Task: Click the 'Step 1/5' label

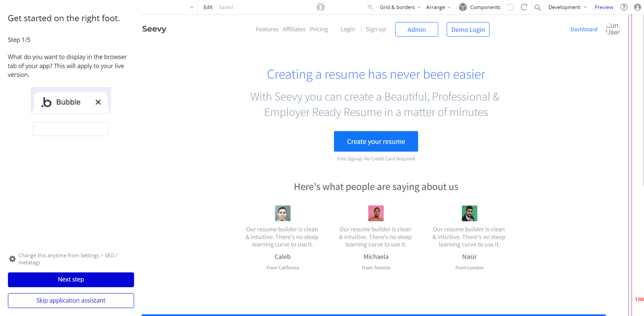Action: (x=19, y=40)
